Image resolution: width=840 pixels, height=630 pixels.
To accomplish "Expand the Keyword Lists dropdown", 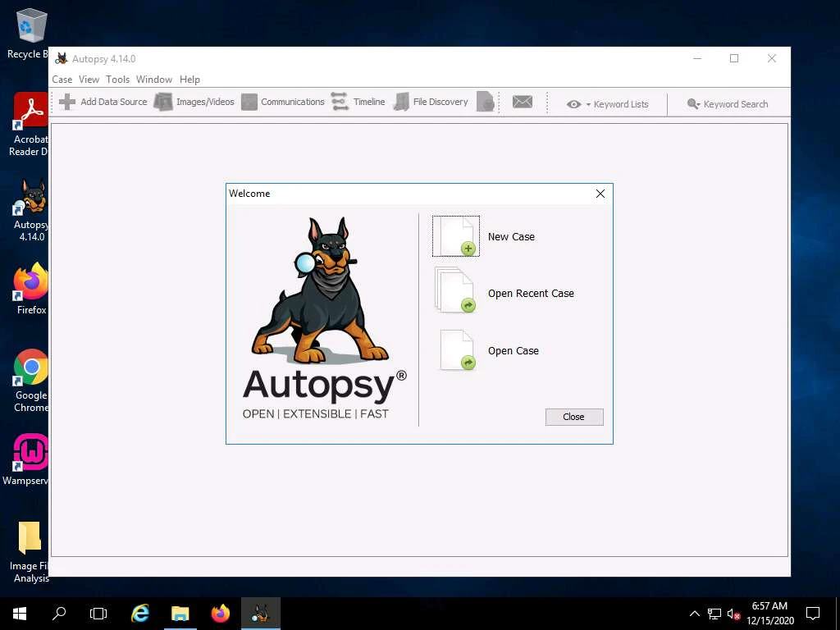I will 608,104.
